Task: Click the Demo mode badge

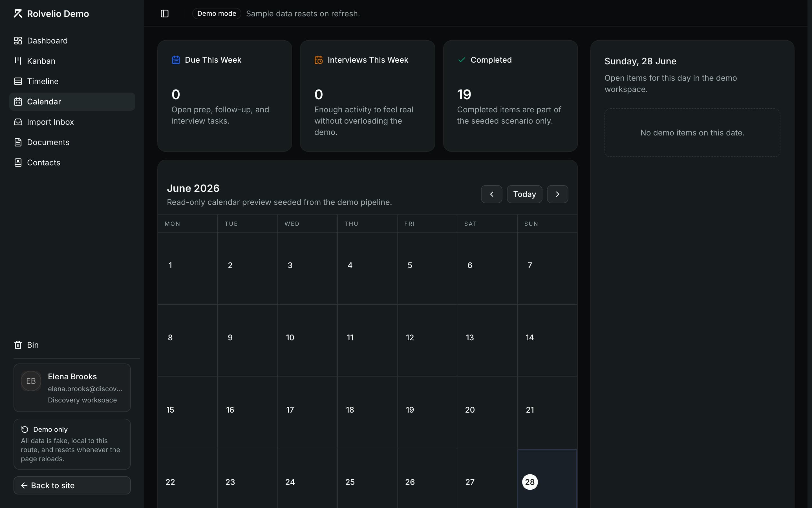Action: 217,14
